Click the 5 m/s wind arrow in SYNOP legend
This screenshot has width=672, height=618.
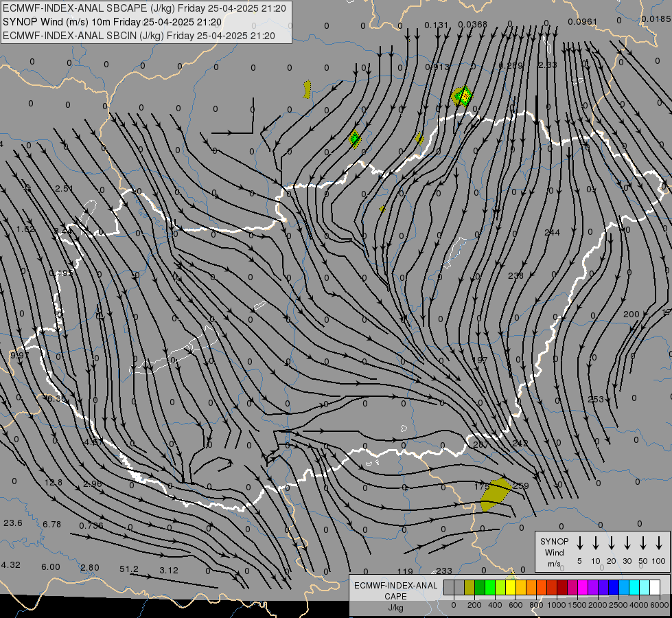[x=579, y=542]
